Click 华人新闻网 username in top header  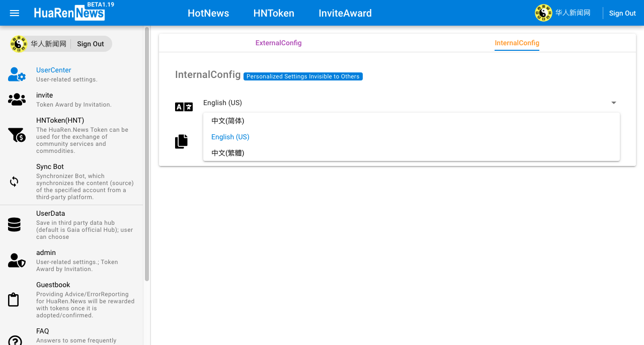coord(573,13)
